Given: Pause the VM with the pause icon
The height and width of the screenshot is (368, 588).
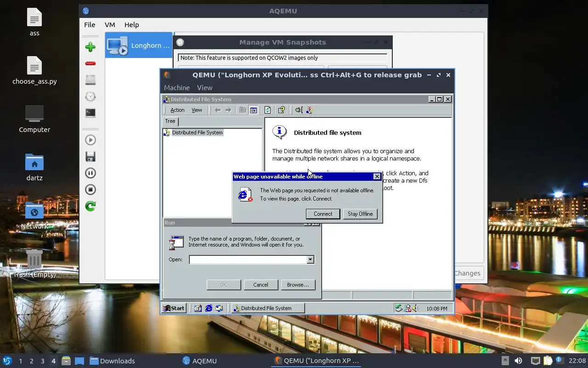Looking at the screenshot, I should (90, 173).
